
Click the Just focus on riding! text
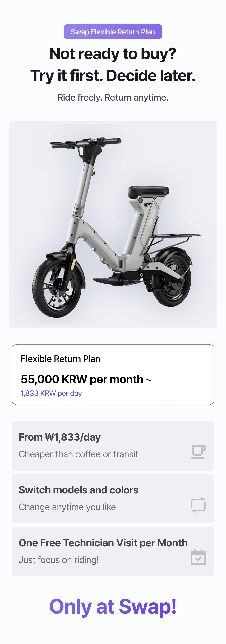[59, 560]
